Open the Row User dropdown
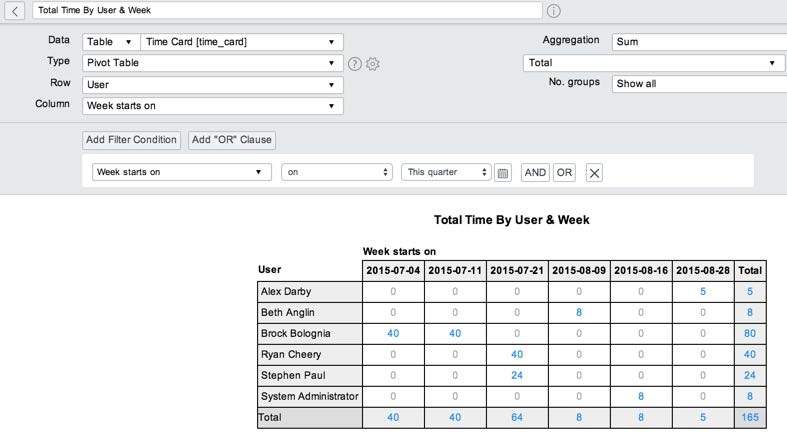 pos(213,85)
